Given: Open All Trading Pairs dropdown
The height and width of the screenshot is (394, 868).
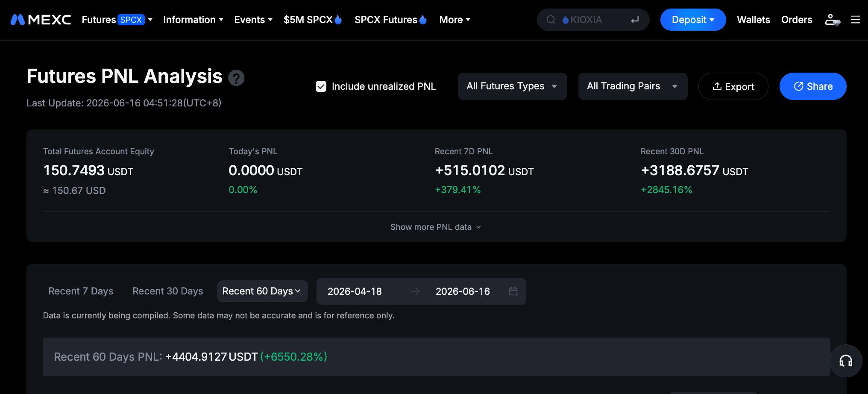Looking at the screenshot, I should [x=633, y=86].
